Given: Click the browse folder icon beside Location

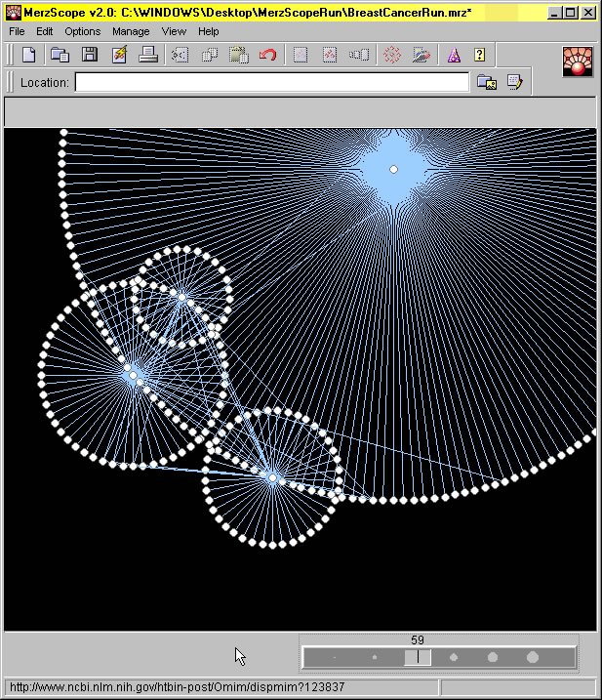Looking at the screenshot, I should pos(486,83).
